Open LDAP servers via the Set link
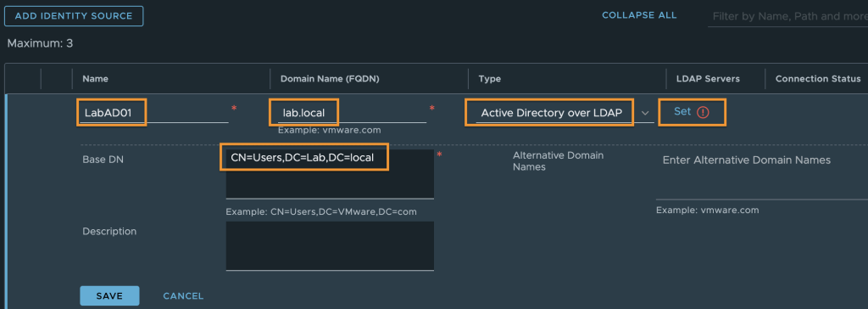The image size is (868, 309). pyautogui.click(x=682, y=111)
